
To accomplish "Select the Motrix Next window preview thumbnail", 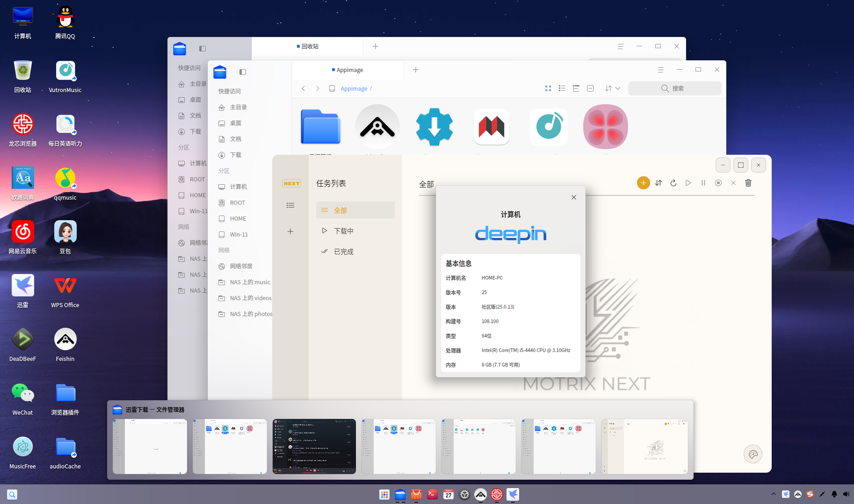I will pyautogui.click(x=644, y=446).
